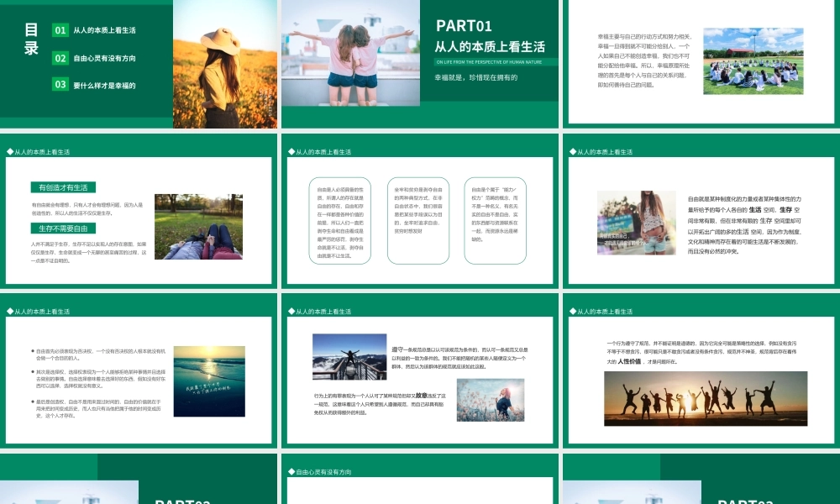This screenshot has height=504, width=840.
Task: Click the paragraph starting 幸福主要与自己的行动方式
Action: tap(644, 60)
